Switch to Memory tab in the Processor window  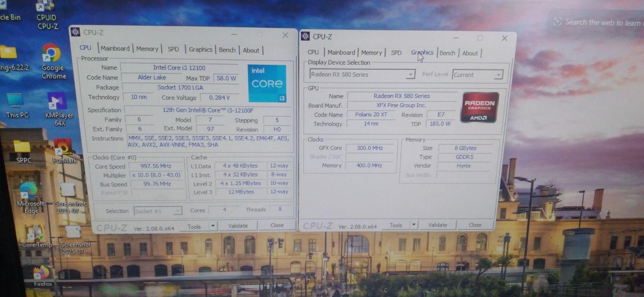click(147, 49)
